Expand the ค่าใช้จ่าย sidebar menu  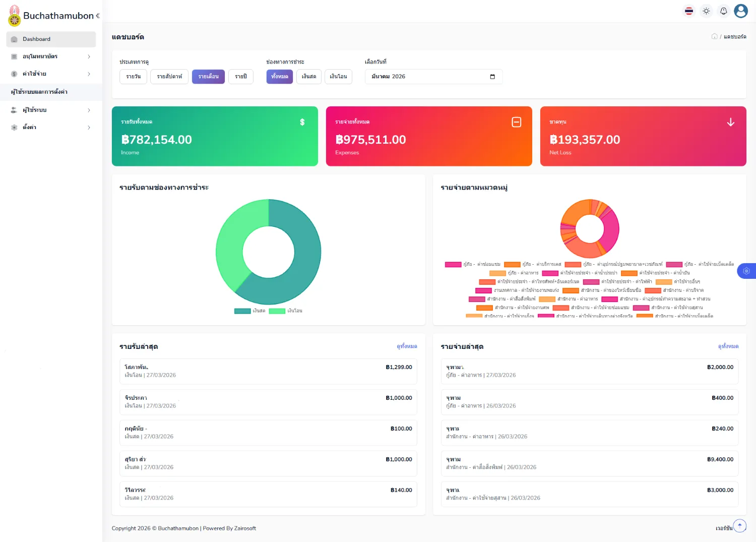pos(51,74)
